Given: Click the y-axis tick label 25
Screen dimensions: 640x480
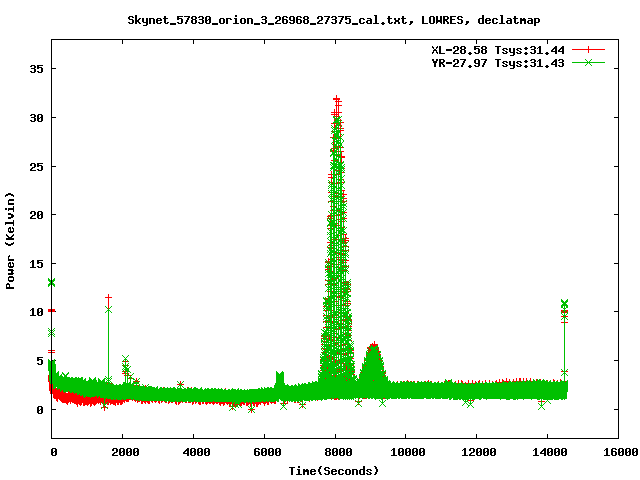Looking at the screenshot, I should tap(36, 167).
